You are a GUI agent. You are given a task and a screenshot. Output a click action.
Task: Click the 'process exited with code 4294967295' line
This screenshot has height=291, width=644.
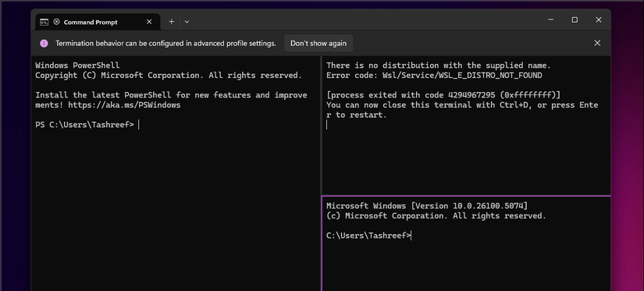tap(443, 95)
